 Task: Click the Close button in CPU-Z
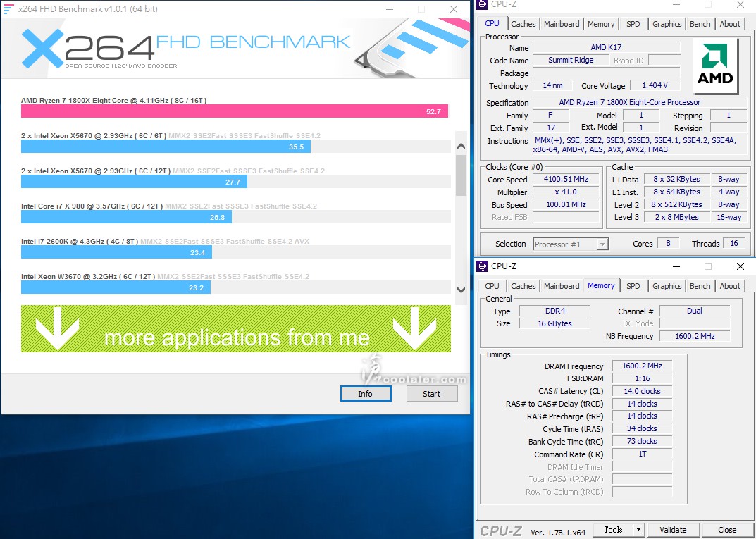pos(727,530)
